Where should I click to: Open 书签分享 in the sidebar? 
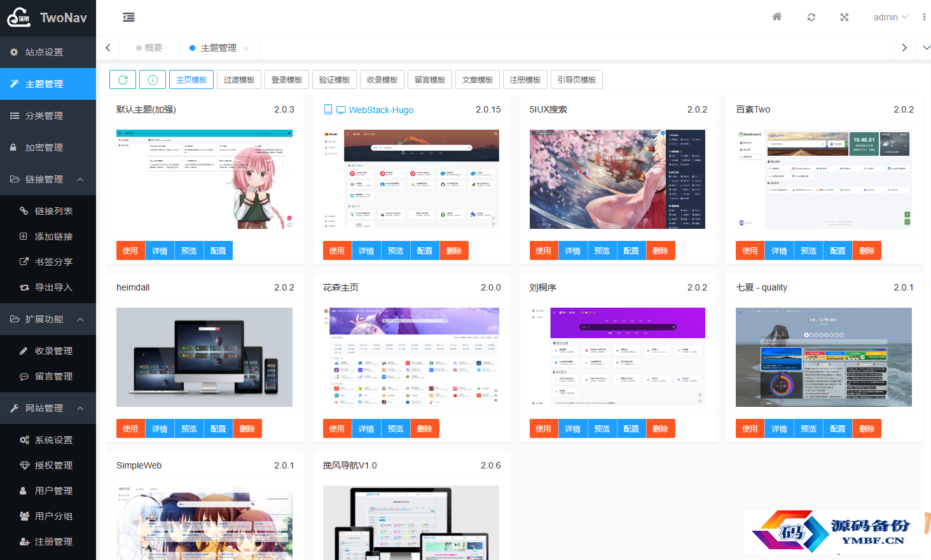tap(48, 262)
